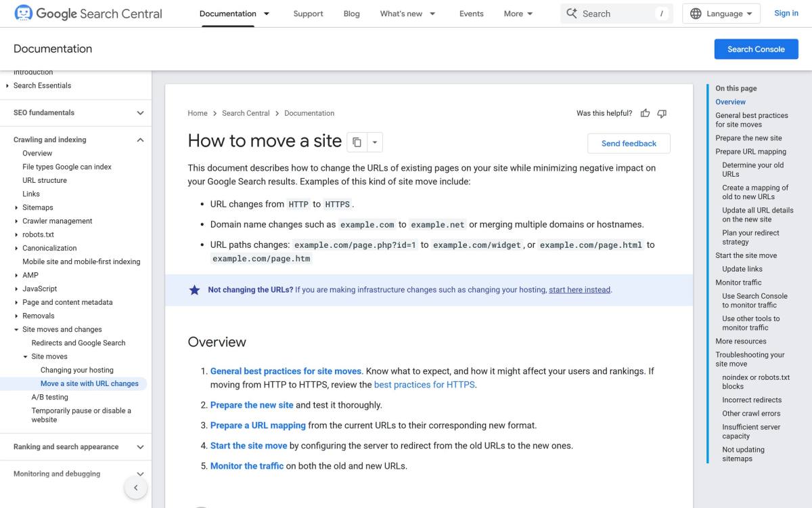The image size is (812, 508).
Task: Click the thumbs up helpful icon
Action: (645, 113)
